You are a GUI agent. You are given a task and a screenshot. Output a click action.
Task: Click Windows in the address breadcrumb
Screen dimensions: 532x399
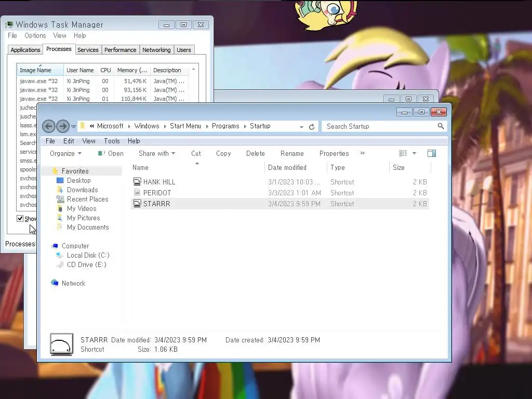click(x=147, y=126)
